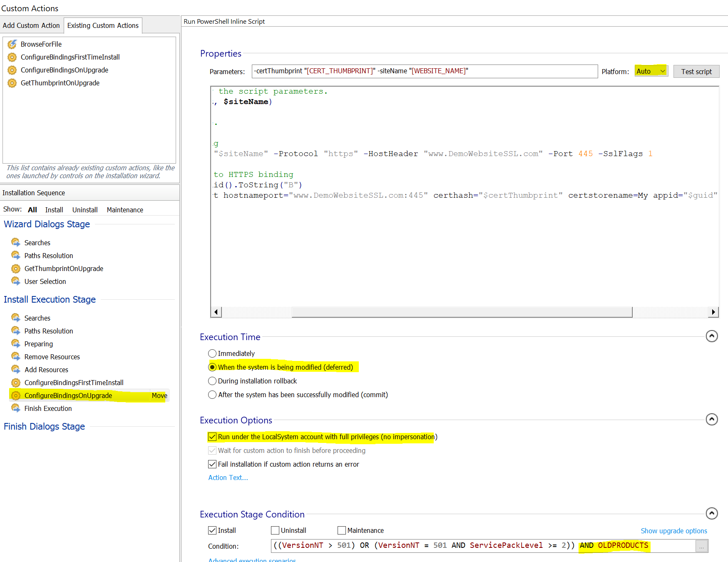728x562 pixels.
Task: Click the Finish Execution icon
Action: pos(16,408)
